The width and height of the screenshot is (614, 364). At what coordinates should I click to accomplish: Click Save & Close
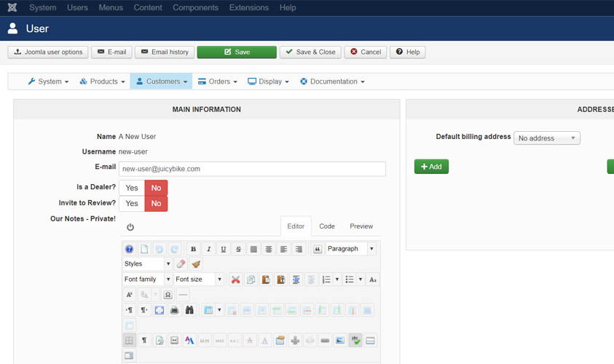pyautogui.click(x=310, y=52)
